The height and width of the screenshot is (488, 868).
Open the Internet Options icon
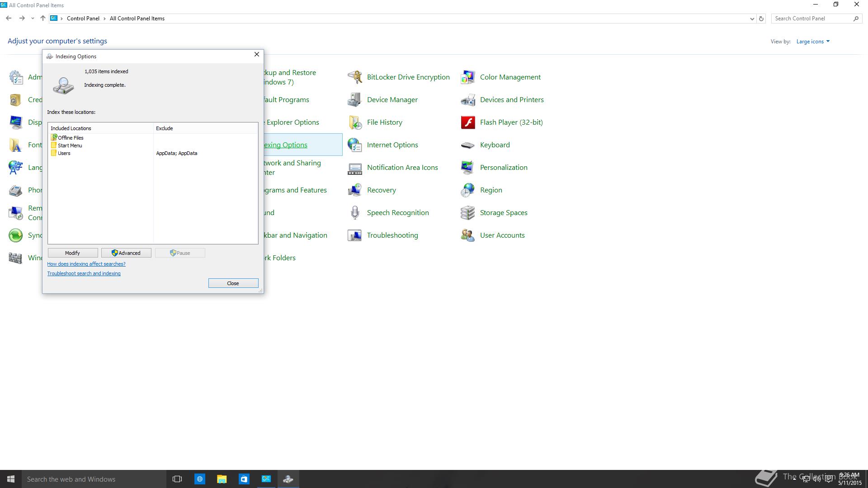click(x=355, y=145)
